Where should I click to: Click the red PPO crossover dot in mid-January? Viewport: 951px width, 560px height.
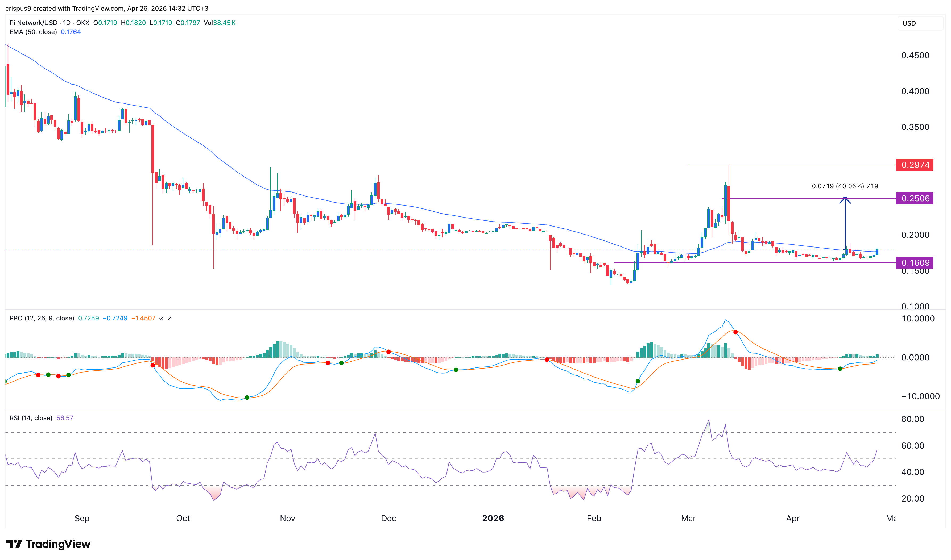tap(547, 360)
